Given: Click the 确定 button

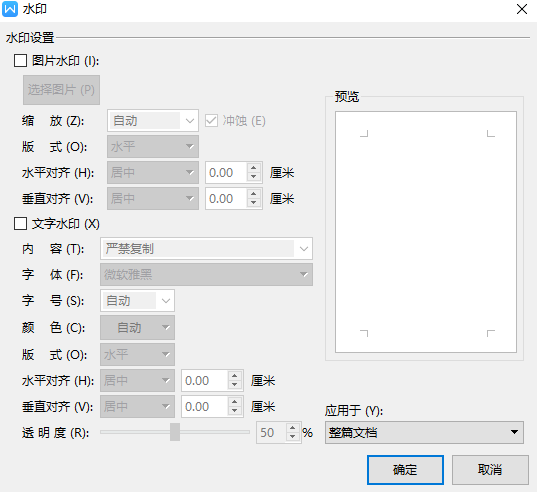Looking at the screenshot, I should 405,470.
